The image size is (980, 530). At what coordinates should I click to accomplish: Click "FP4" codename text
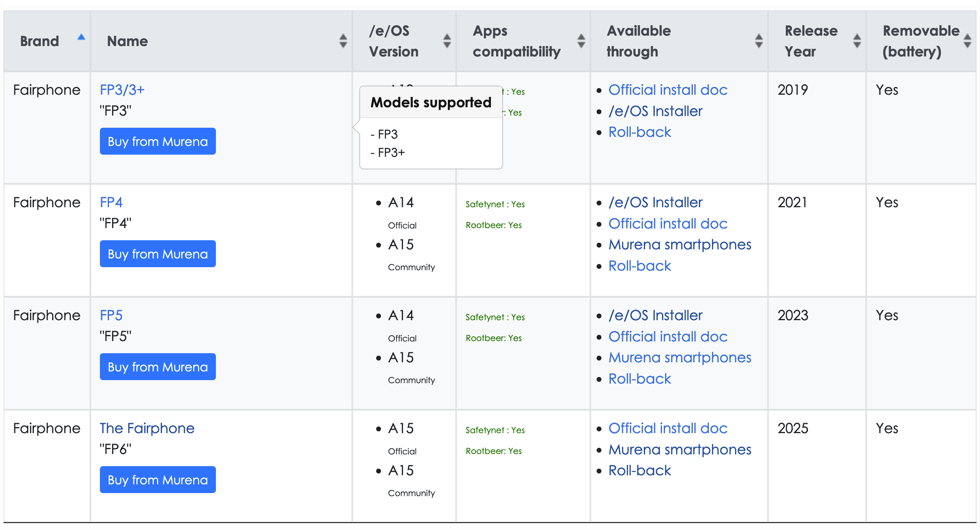click(116, 223)
